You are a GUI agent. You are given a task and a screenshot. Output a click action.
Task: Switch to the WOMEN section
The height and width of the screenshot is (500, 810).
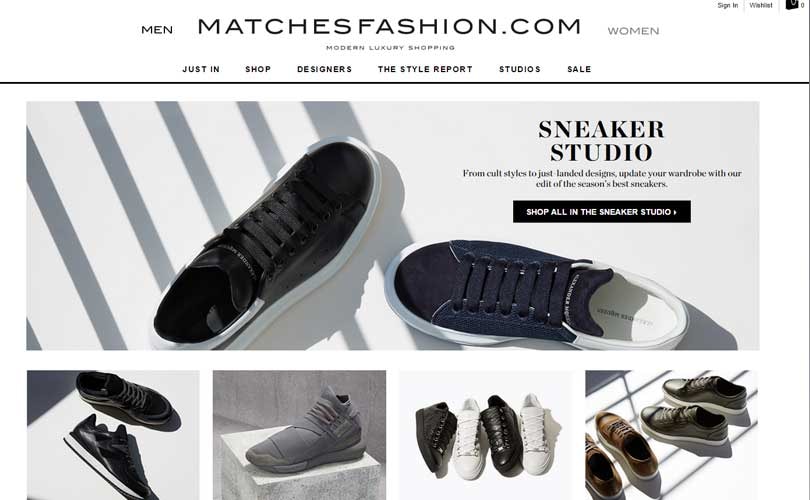pyautogui.click(x=633, y=31)
